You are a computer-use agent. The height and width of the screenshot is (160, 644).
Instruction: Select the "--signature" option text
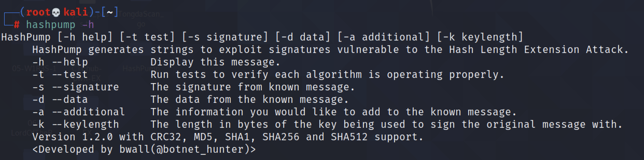[x=86, y=87]
